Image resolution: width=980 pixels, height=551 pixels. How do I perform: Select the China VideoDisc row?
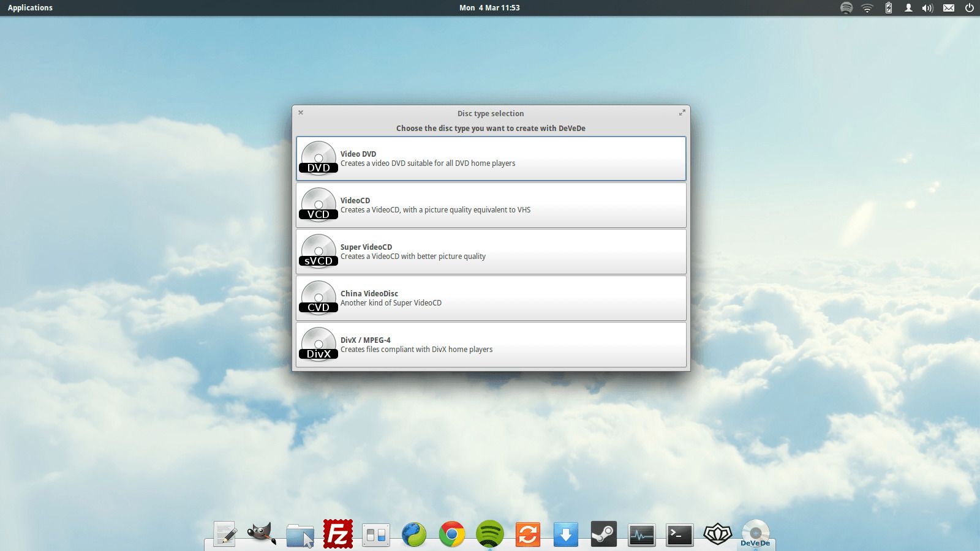[490, 298]
